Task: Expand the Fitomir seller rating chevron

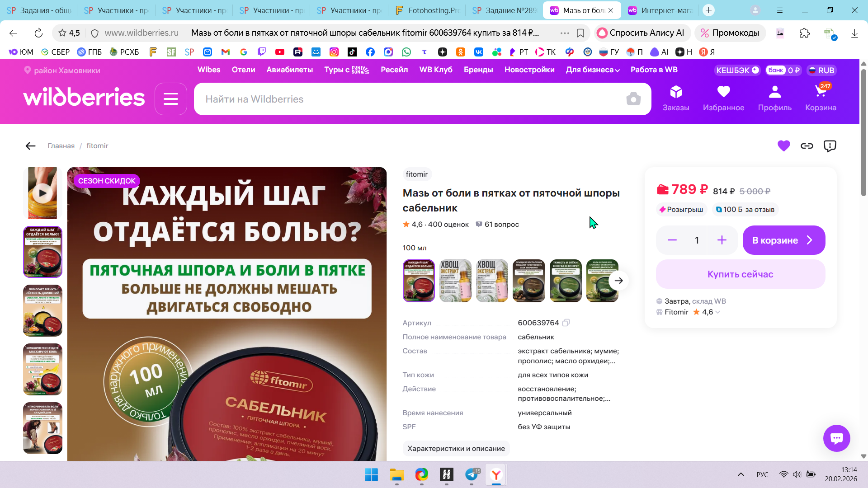Action: (x=718, y=312)
